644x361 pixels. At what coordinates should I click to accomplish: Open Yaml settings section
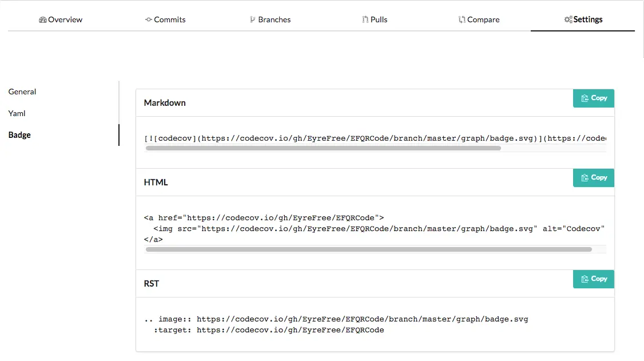pyautogui.click(x=17, y=113)
